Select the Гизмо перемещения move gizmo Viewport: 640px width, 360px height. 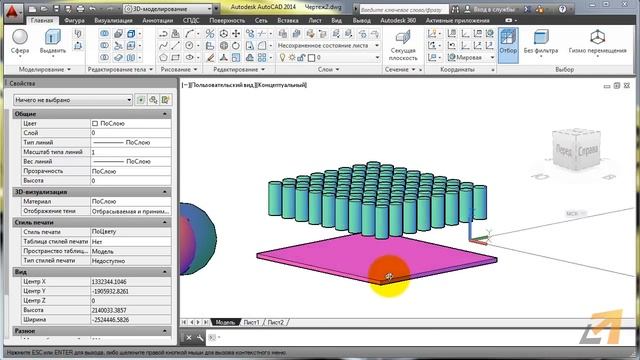597,42
